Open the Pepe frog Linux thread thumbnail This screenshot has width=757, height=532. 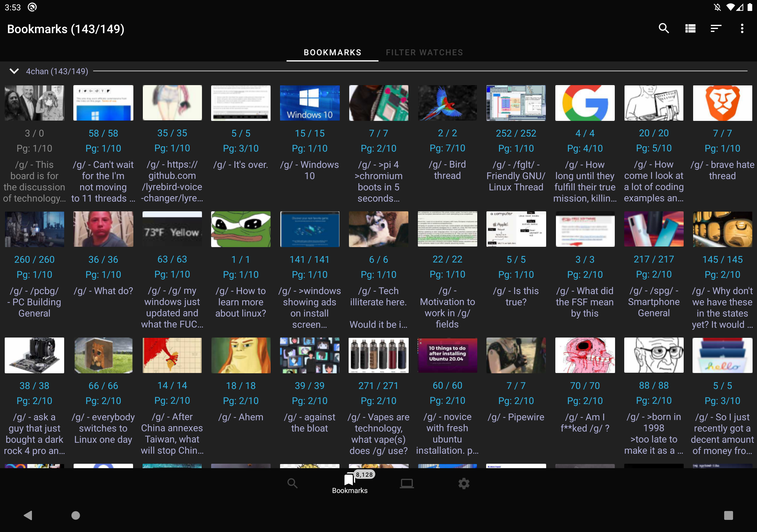point(241,229)
